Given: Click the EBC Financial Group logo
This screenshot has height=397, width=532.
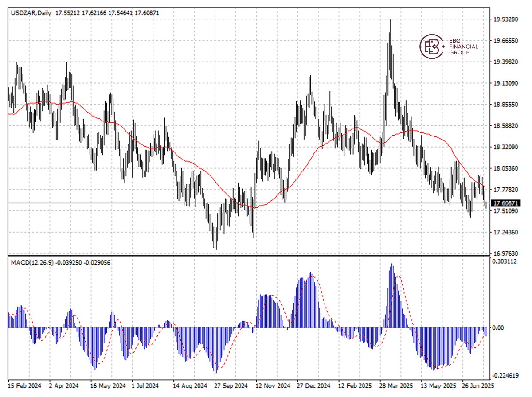Looking at the screenshot, I should click(449, 47).
